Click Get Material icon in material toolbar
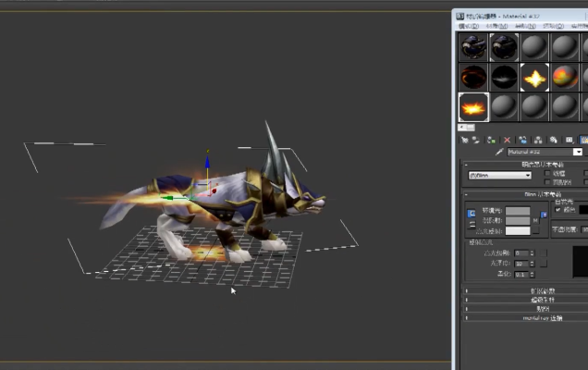This screenshot has width=588, height=370. tap(465, 140)
